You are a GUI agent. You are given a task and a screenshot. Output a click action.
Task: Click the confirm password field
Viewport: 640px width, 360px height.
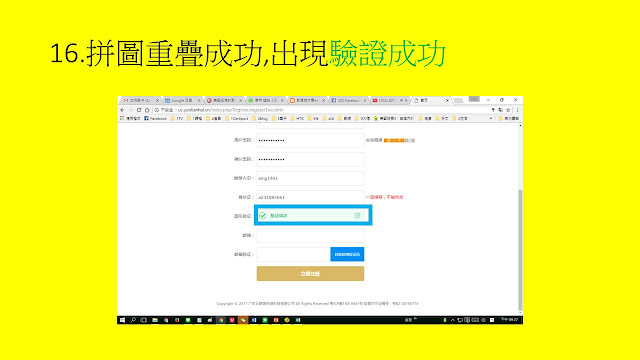point(310,159)
